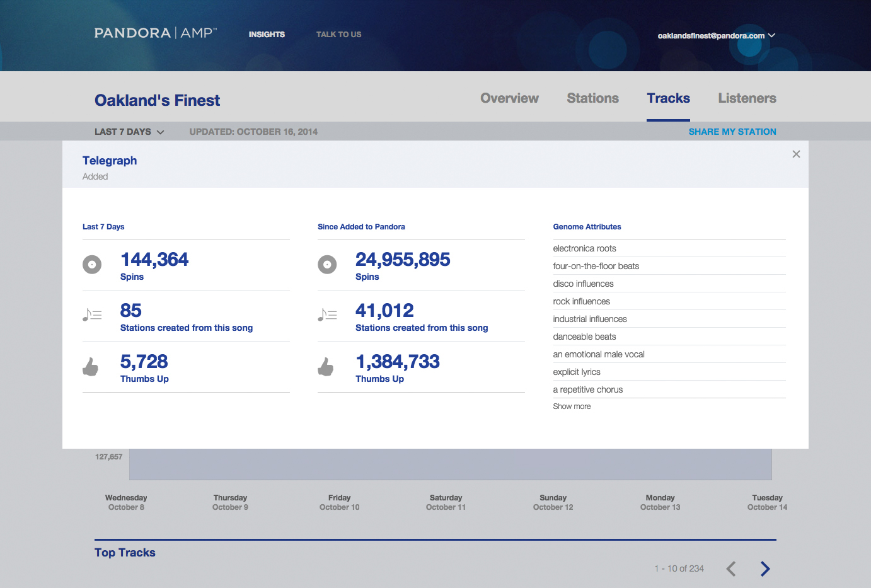Switch to the Listeners tab

747,98
